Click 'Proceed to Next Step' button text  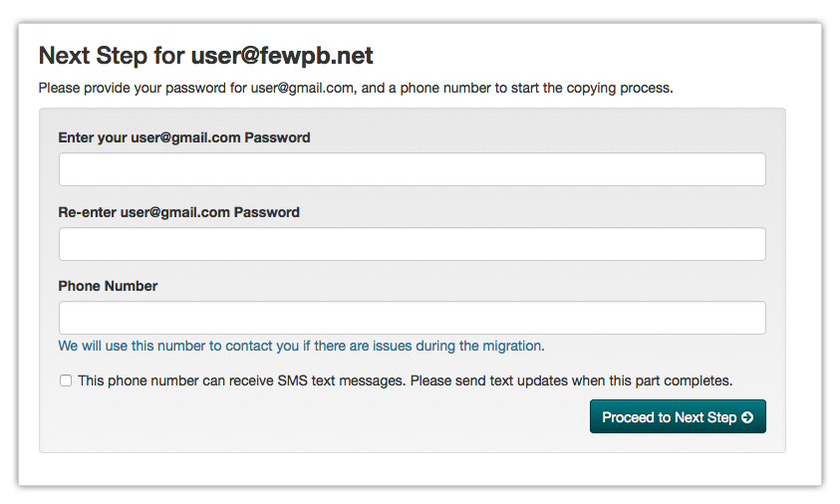(x=669, y=417)
